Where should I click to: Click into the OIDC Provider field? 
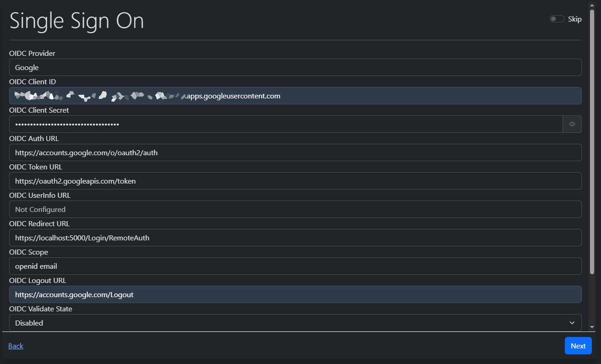(x=295, y=67)
